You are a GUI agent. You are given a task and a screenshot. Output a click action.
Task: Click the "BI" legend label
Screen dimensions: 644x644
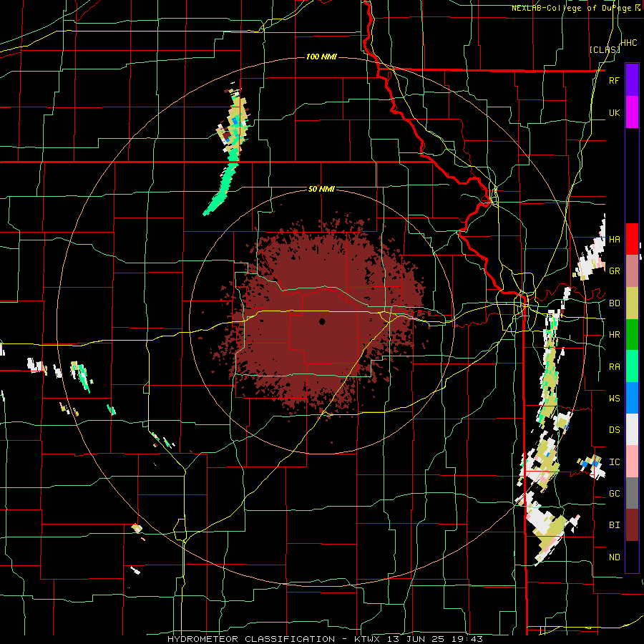(x=614, y=525)
